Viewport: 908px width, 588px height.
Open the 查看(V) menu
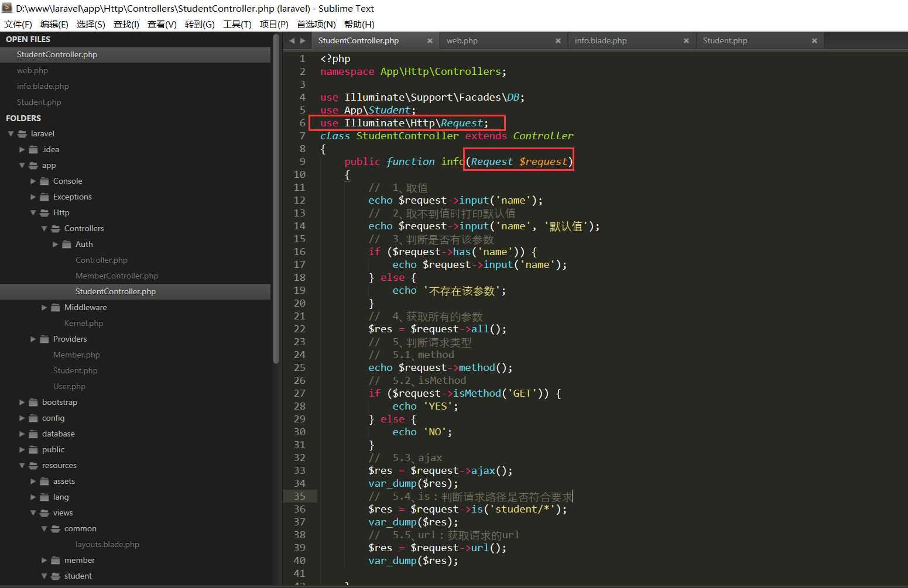[162, 24]
